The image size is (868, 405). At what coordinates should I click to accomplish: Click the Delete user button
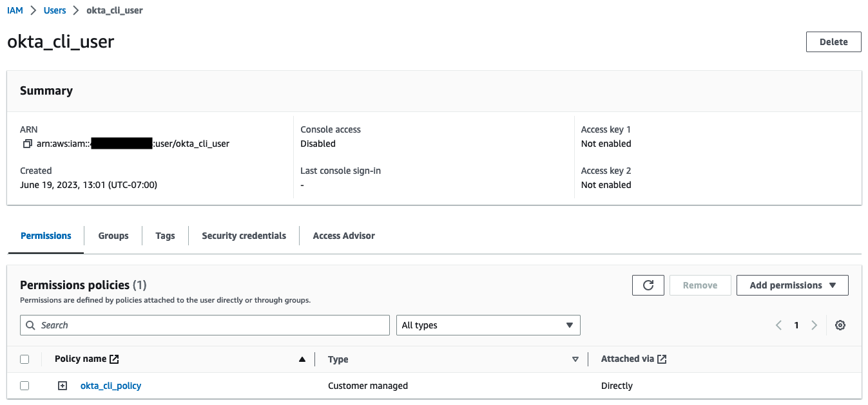(833, 42)
